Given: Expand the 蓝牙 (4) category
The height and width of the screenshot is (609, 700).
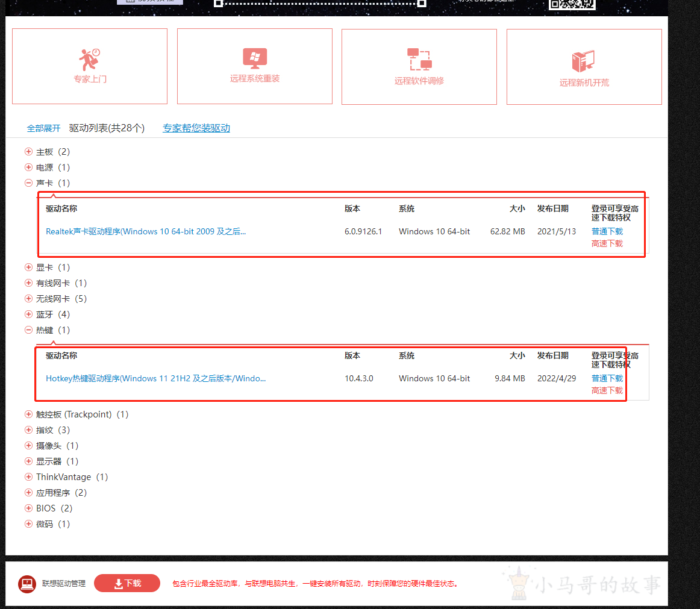Looking at the screenshot, I should pyautogui.click(x=28, y=314).
